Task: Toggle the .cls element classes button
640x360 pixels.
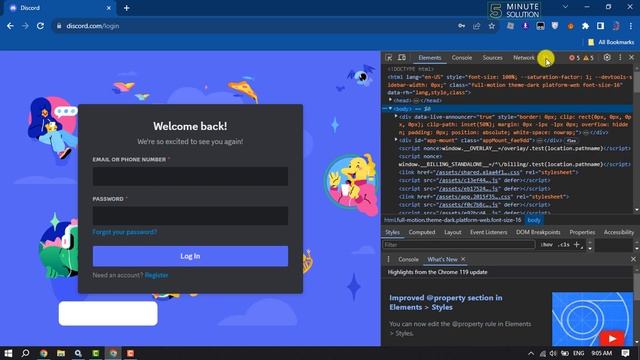Action: click(564, 244)
